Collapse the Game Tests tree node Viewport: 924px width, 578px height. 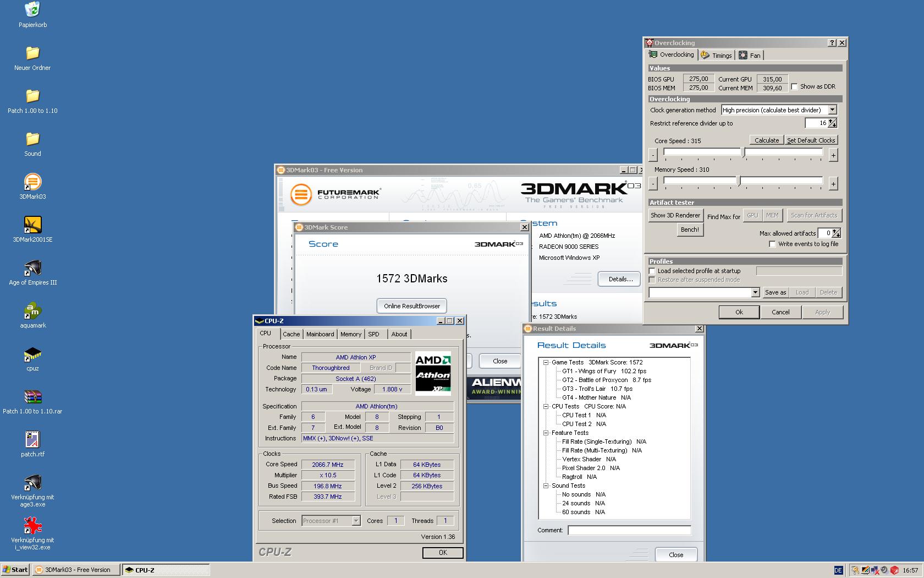click(546, 362)
